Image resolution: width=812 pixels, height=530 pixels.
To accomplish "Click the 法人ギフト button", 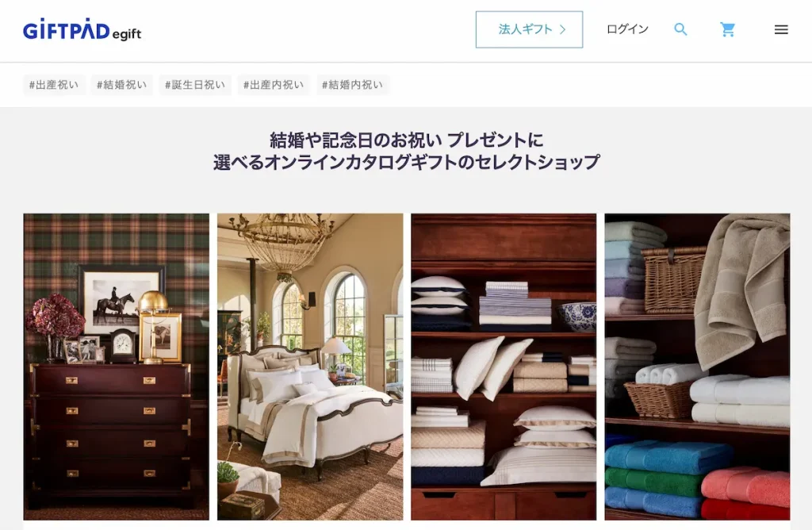I will [529, 29].
